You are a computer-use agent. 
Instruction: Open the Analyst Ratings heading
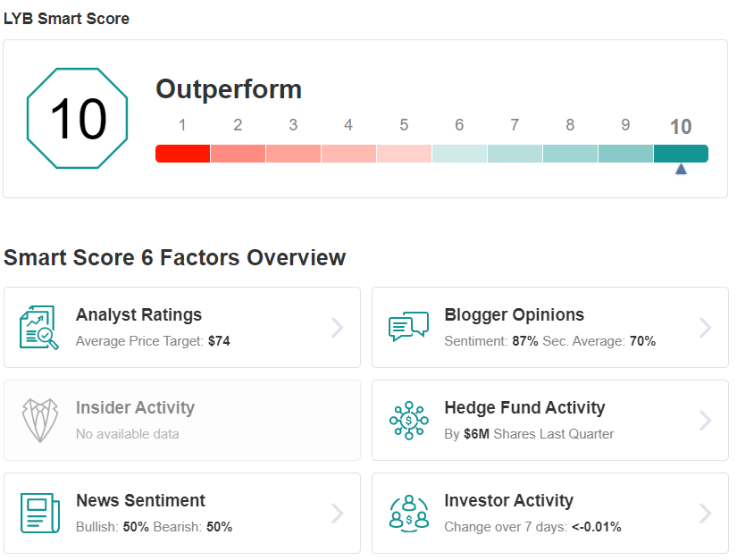click(x=138, y=314)
